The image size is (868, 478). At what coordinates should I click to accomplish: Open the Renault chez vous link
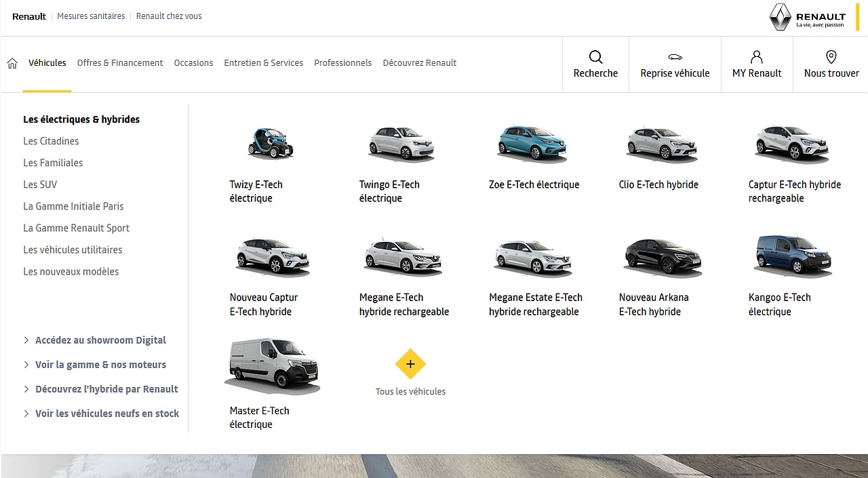click(x=169, y=16)
